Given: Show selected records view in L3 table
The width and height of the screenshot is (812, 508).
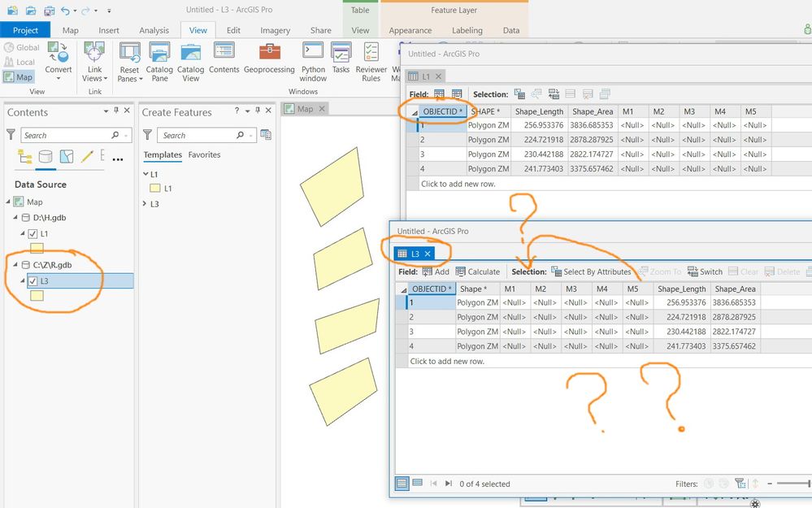Looking at the screenshot, I should [x=417, y=483].
